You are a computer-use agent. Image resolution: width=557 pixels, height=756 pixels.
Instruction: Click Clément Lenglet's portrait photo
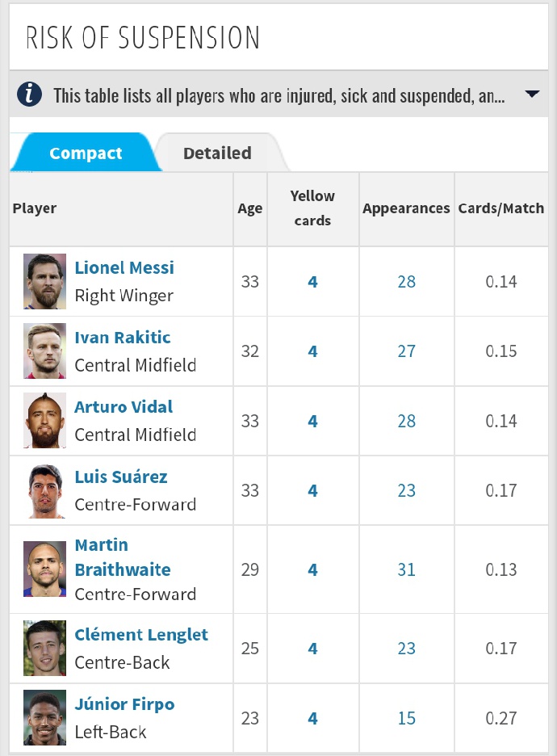44,648
